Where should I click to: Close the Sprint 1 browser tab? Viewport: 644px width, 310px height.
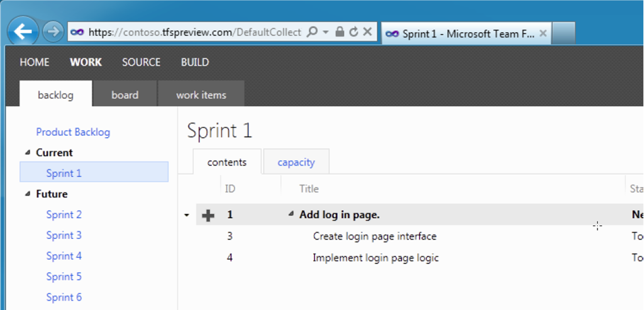point(543,33)
